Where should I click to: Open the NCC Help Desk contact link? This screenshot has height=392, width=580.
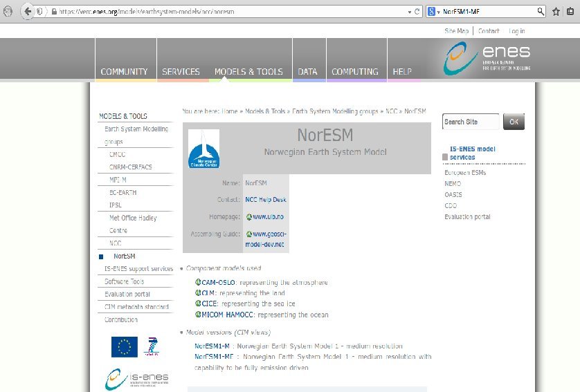tap(266, 200)
